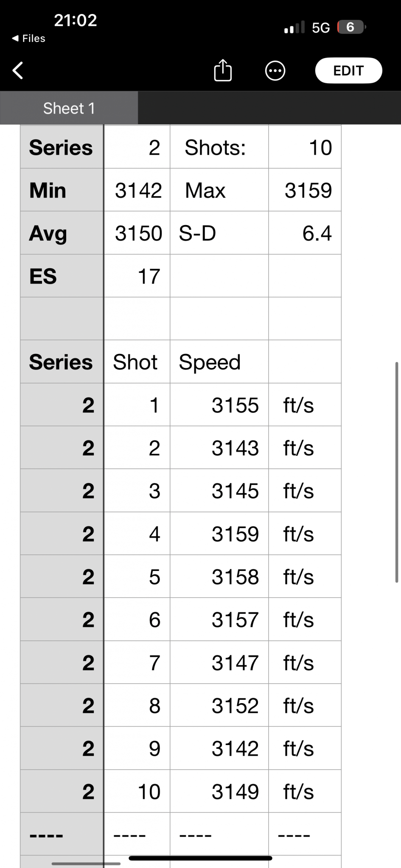Select the Avg value cell 3150

(x=137, y=233)
